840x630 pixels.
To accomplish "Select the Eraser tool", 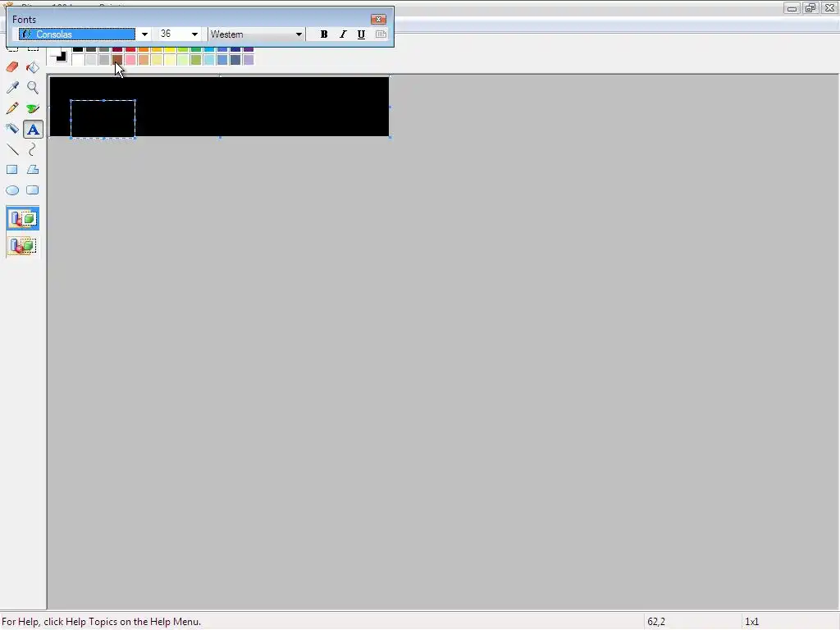I will coord(12,67).
